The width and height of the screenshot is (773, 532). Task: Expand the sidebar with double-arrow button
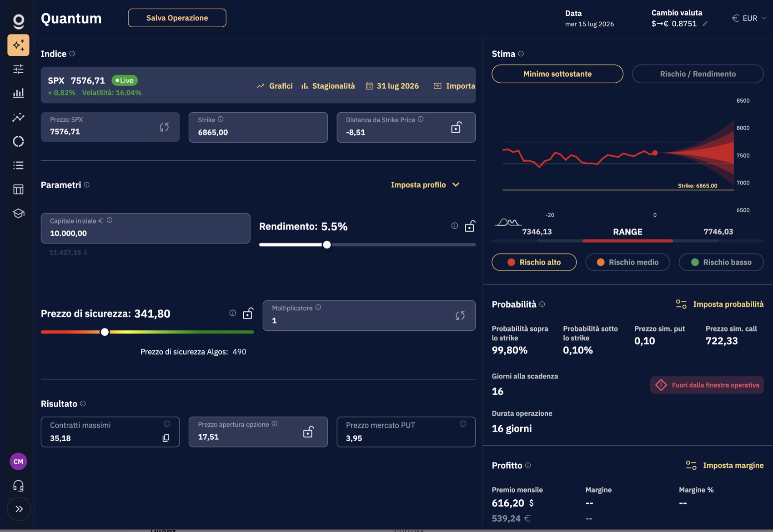click(19, 509)
